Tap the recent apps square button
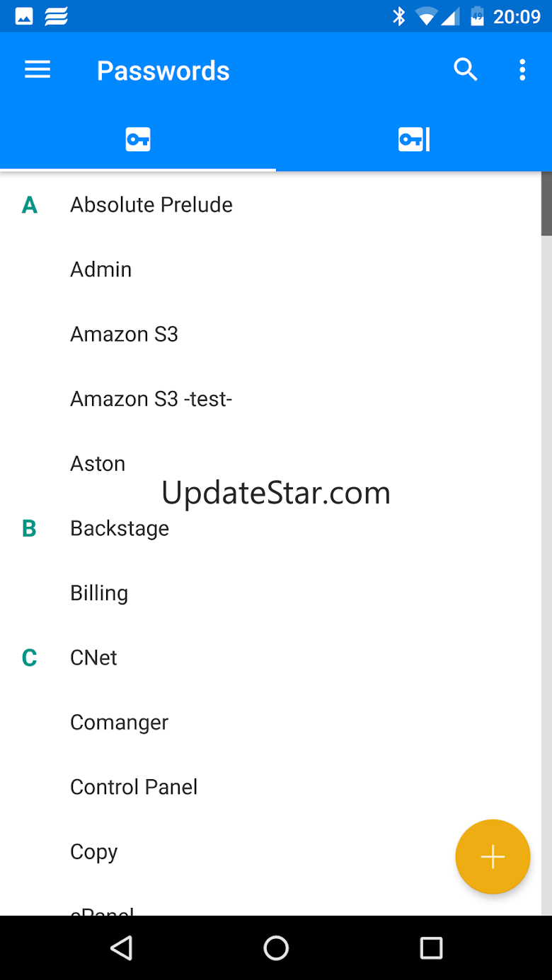552x980 pixels. coord(431,948)
